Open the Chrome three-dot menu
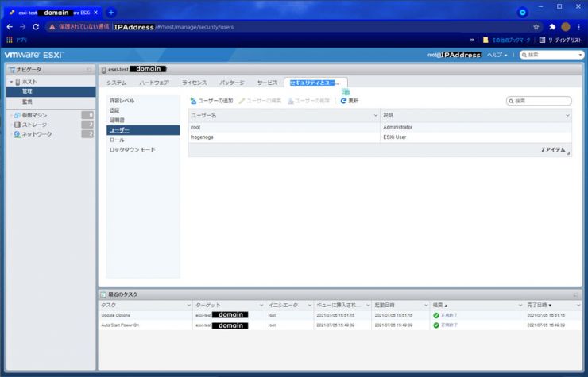The image size is (588, 377). pos(579,27)
